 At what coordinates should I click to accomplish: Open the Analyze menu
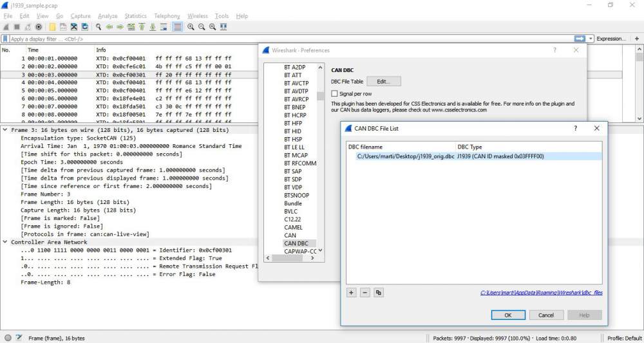(x=108, y=16)
